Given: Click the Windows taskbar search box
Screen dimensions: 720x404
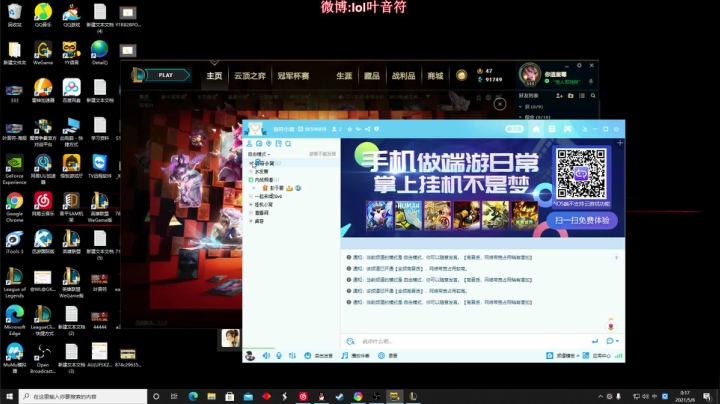Looking at the screenshot, I should [83, 396].
